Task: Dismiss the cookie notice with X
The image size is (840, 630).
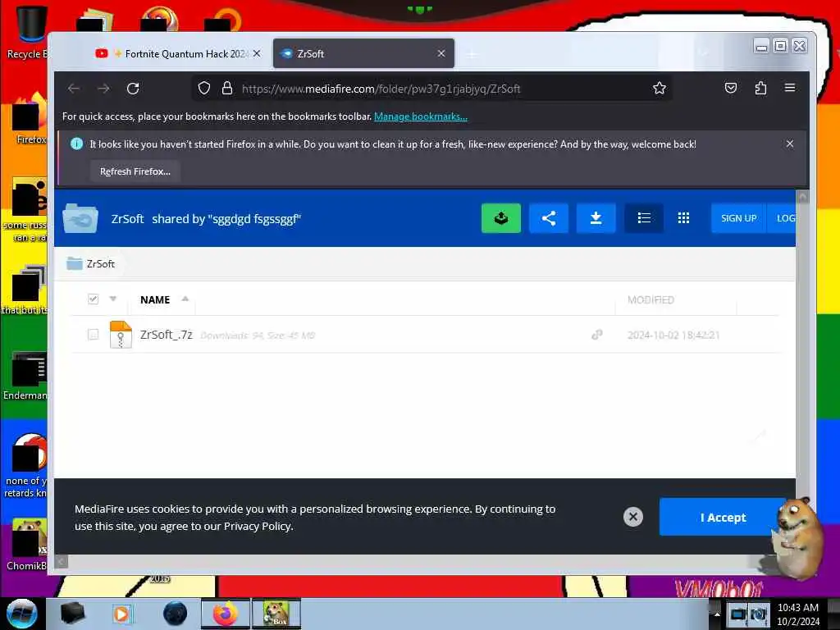Action: (x=633, y=517)
